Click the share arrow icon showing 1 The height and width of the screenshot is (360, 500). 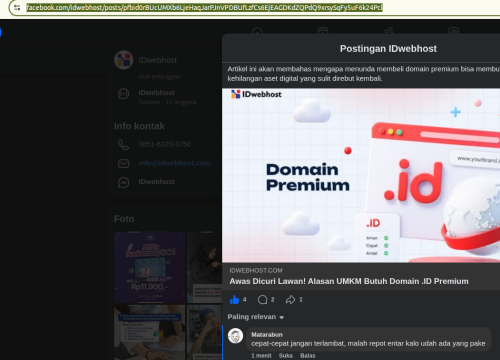290,300
